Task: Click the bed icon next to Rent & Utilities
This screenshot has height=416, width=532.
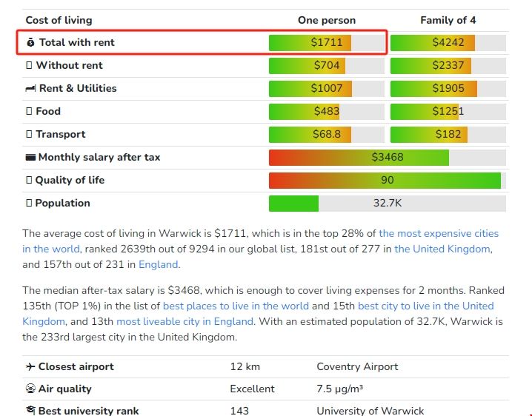Action: pos(30,89)
